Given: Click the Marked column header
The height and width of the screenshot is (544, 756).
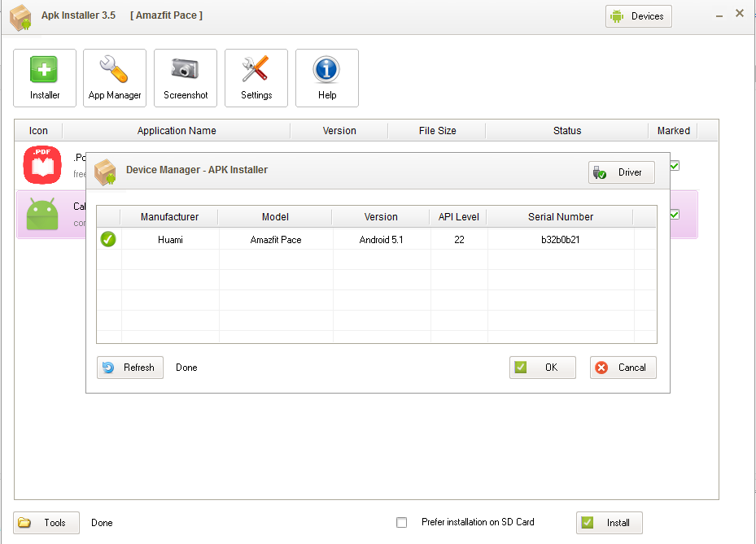Looking at the screenshot, I should [x=674, y=131].
